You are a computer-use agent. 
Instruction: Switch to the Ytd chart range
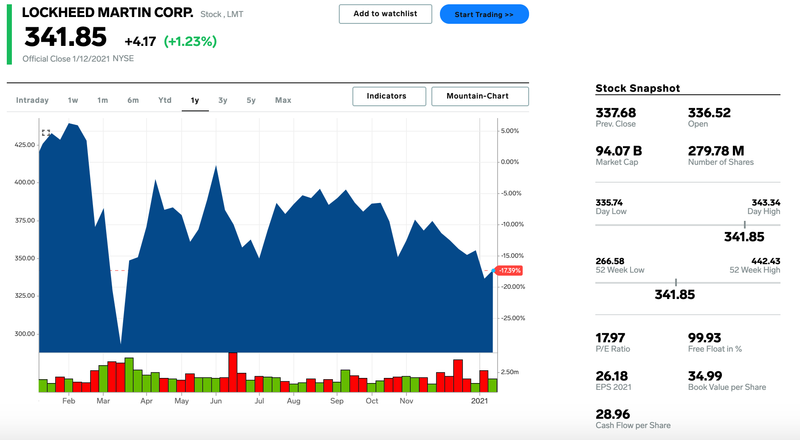tap(165, 100)
